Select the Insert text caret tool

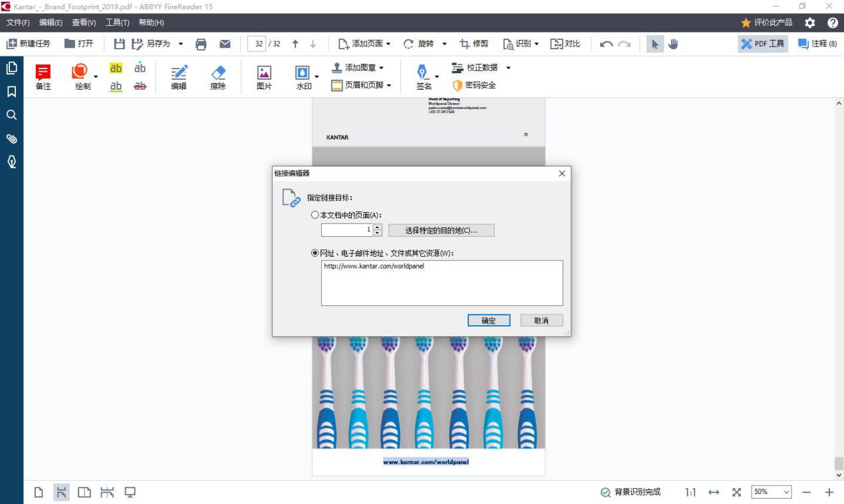(x=140, y=68)
